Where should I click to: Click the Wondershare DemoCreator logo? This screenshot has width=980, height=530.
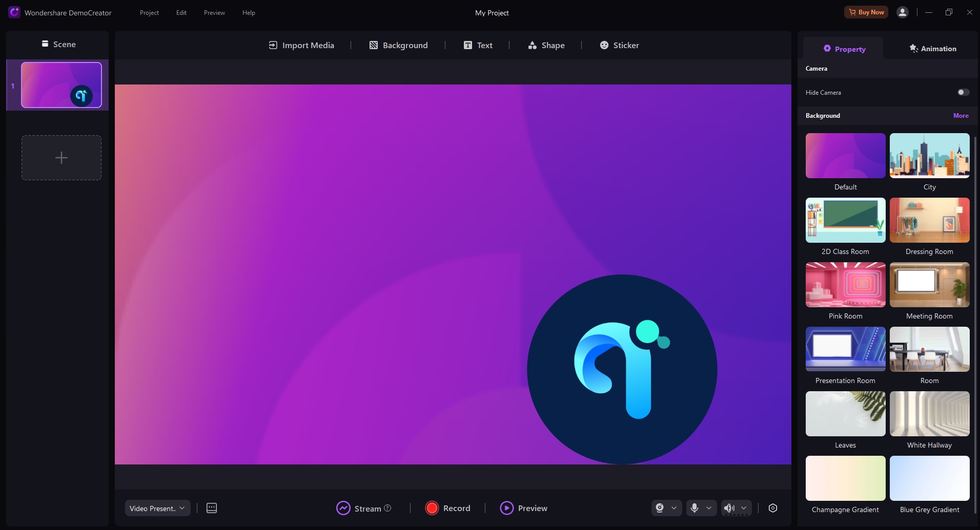click(x=14, y=12)
